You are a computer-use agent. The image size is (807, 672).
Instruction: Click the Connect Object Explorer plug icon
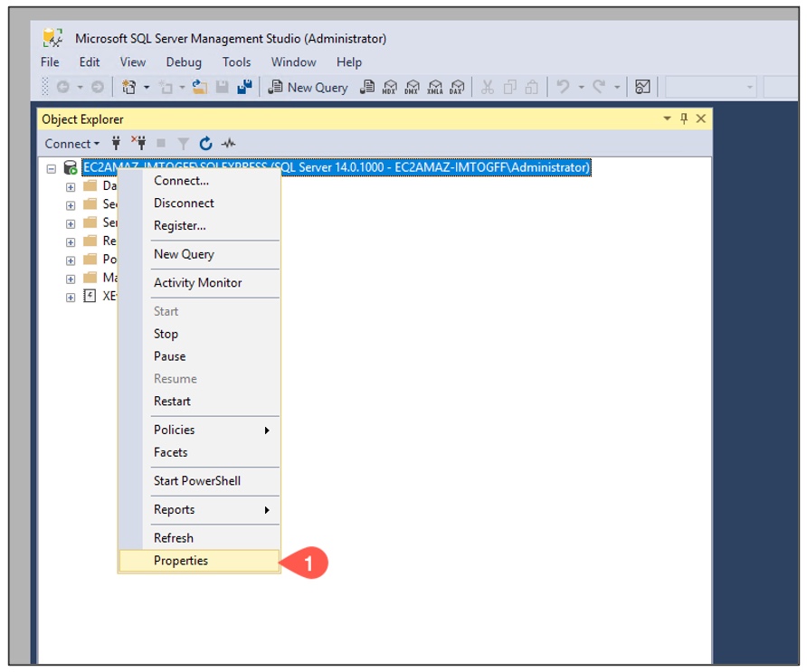116,144
